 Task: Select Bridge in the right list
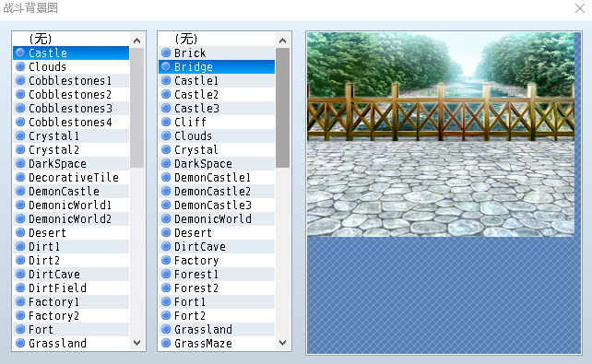pos(217,66)
